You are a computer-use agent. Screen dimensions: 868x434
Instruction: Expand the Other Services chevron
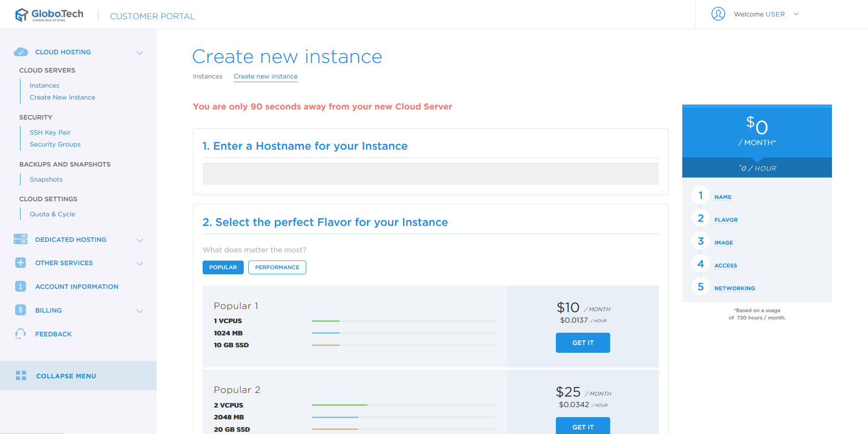tap(140, 264)
